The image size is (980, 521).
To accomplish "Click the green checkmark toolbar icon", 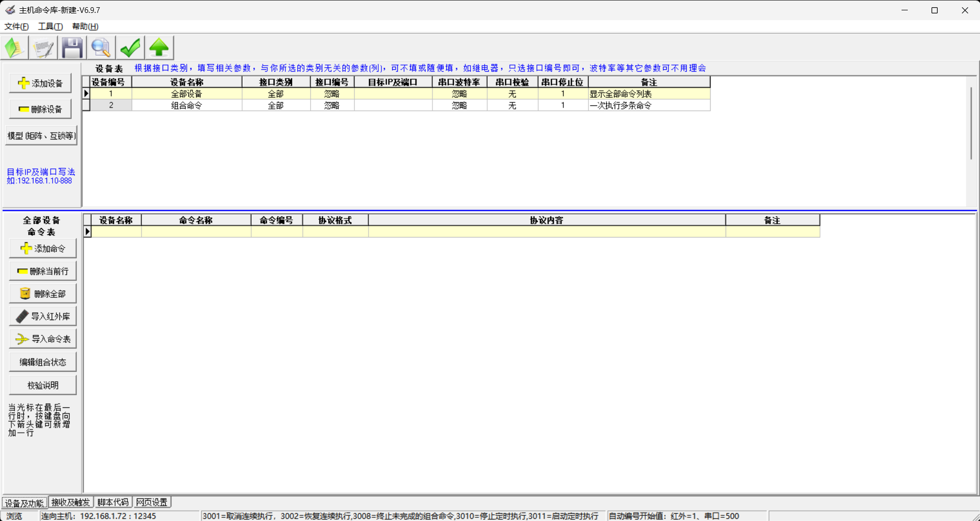I will pos(130,48).
